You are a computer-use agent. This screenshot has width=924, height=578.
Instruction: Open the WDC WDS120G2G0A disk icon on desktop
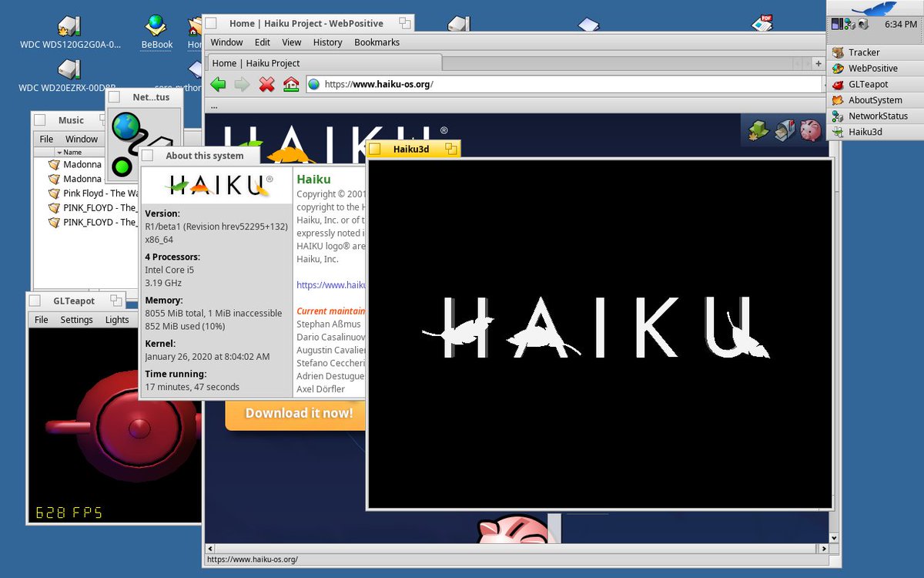coord(69,26)
